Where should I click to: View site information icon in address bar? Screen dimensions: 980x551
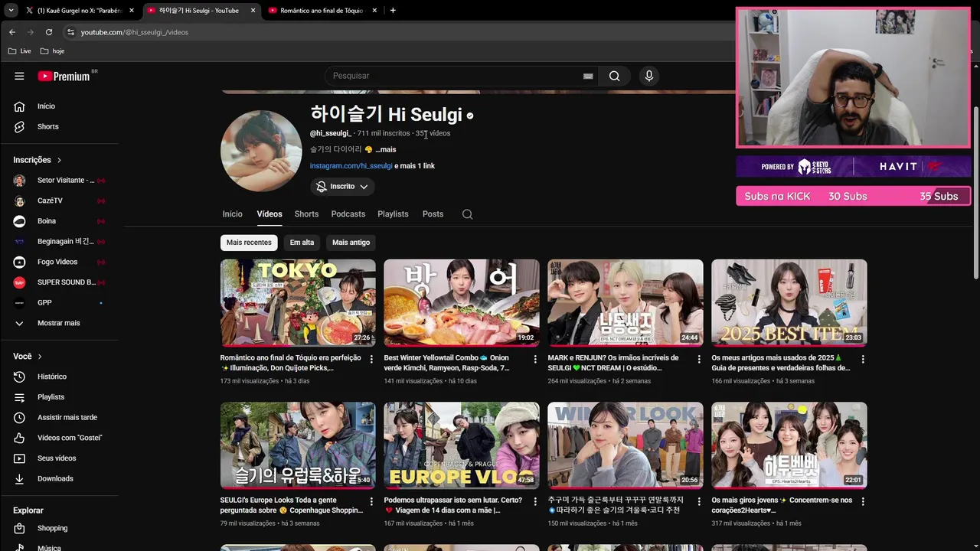pyautogui.click(x=70, y=32)
